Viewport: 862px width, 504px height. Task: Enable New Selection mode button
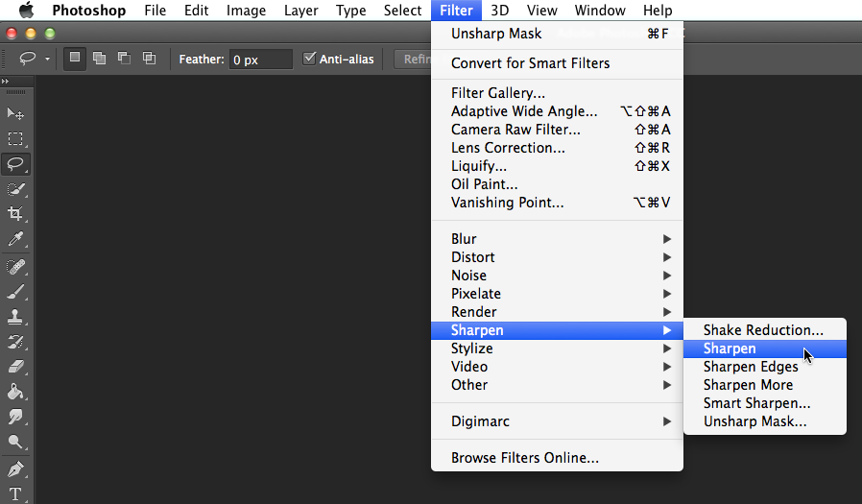75,59
